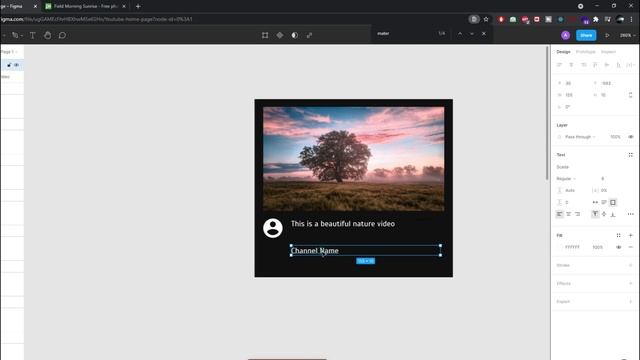This screenshot has width=640, height=360.
Task: Click the Align top icon
Action: [595, 65]
